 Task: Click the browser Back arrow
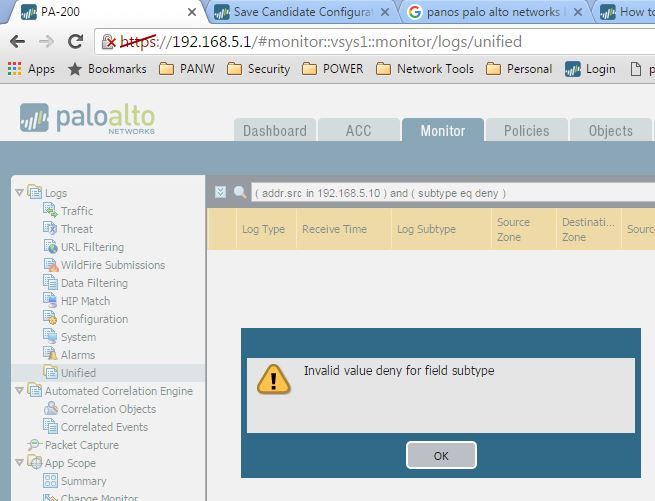(18, 41)
